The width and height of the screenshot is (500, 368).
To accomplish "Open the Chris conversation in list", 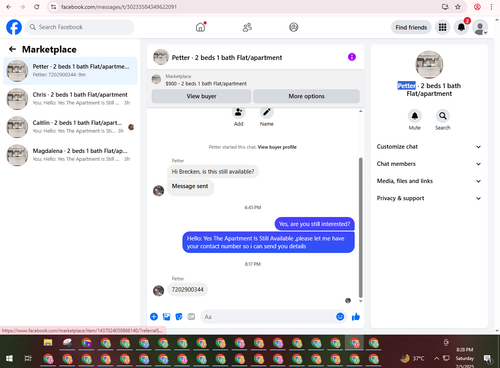I will (70, 99).
